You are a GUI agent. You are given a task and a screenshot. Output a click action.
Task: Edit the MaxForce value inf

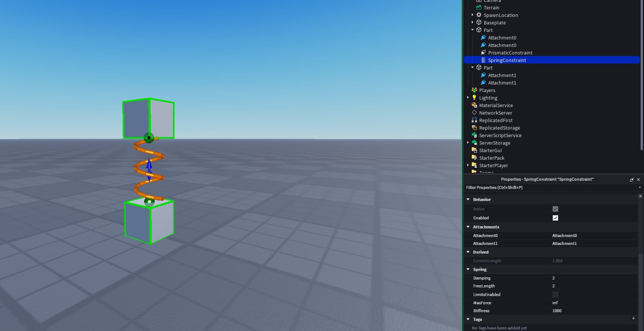[555, 303]
